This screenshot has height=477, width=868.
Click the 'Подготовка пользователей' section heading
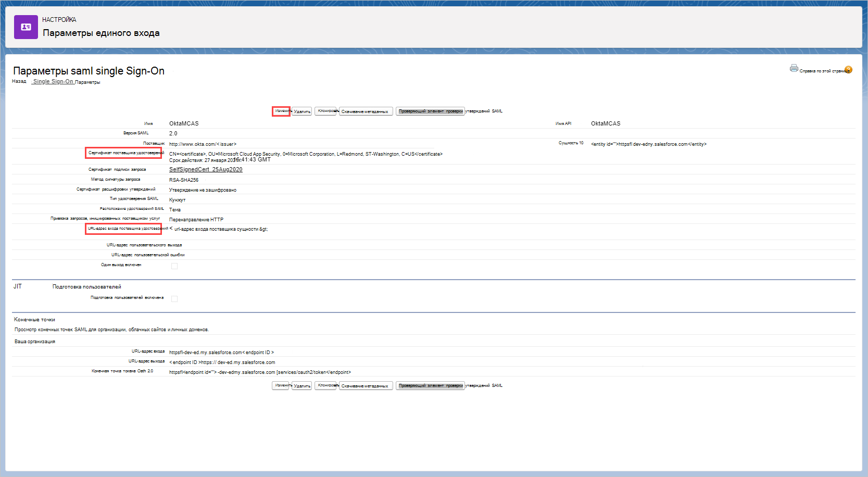pyautogui.click(x=87, y=287)
